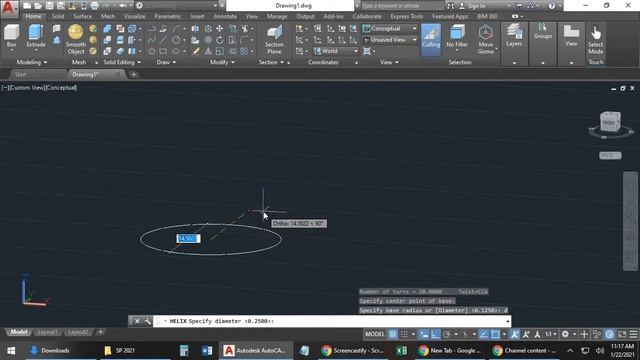Image resolution: width=640 pixels, height=360 pixels.
Task: Select the Line tool in Draw panel
Action: pyautogui.click(x=163, y=40)
